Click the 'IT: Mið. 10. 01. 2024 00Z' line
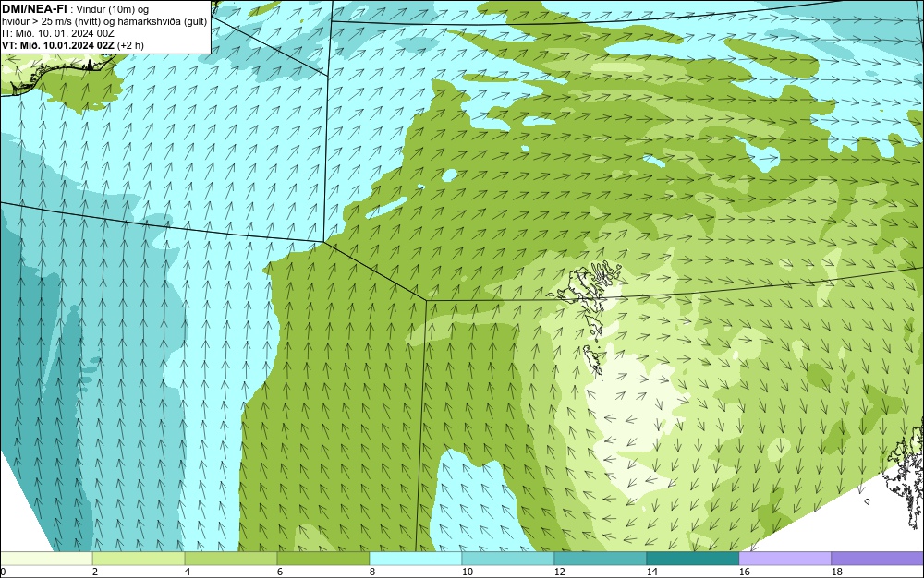This screenshot has height=578, width=924. point(57,33)
